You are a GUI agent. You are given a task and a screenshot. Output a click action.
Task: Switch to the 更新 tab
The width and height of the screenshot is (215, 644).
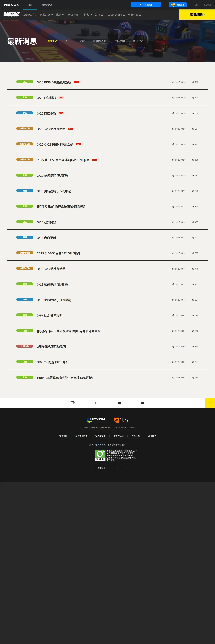pyautogui.click(x=82, y=41)
